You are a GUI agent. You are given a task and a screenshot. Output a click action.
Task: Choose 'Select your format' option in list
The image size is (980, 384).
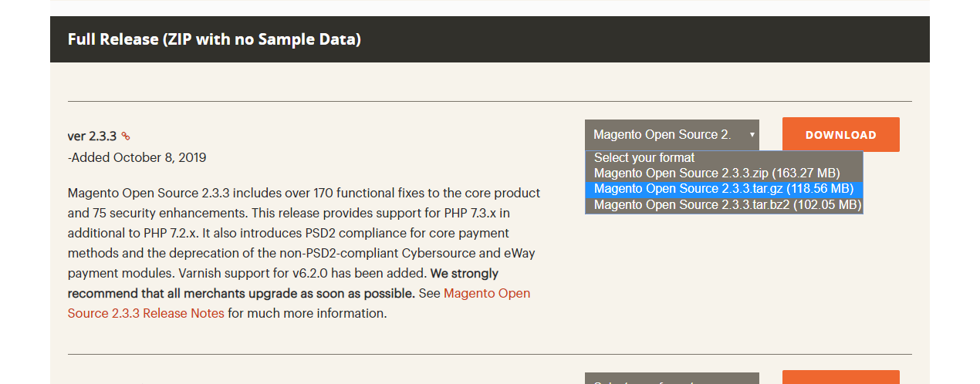click(x=724, y=158)
